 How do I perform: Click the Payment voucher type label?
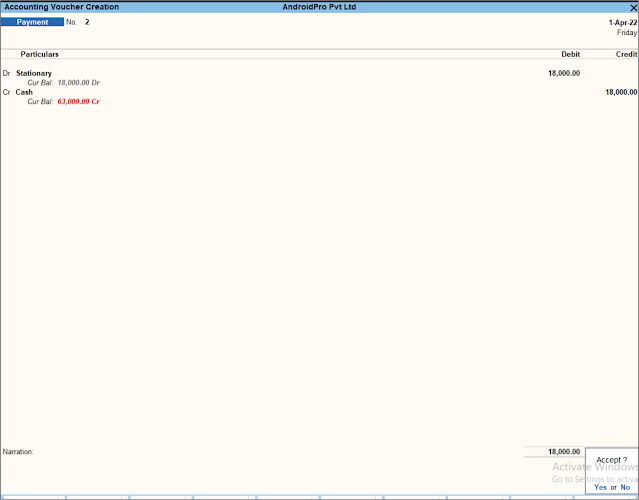(32, 22)
